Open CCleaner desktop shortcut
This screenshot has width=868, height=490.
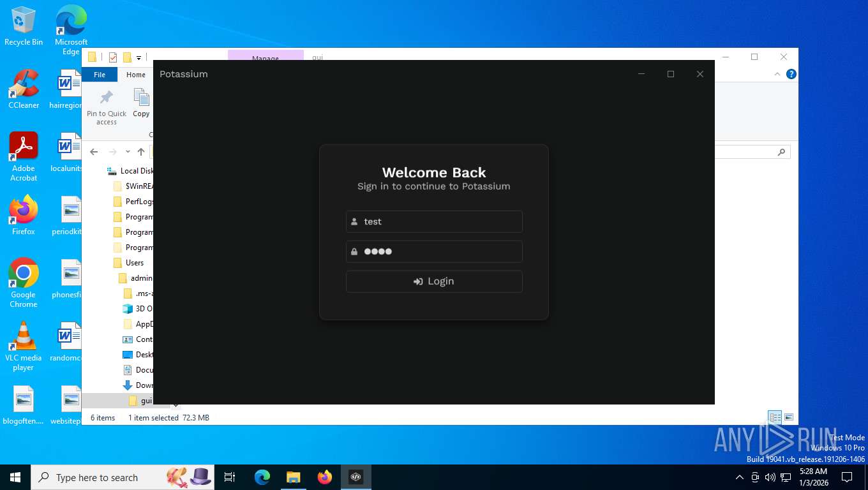[24, 89]
